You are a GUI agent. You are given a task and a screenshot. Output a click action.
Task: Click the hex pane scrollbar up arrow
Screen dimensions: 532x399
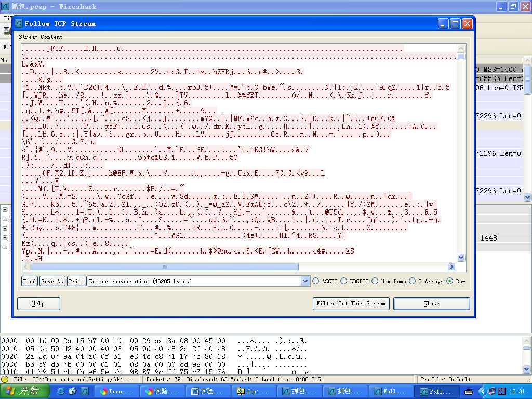527,341
